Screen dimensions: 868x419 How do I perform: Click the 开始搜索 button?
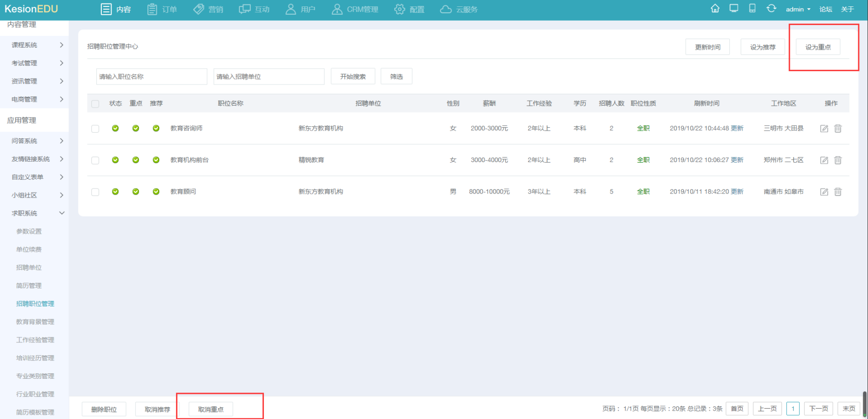pos(352,77)
